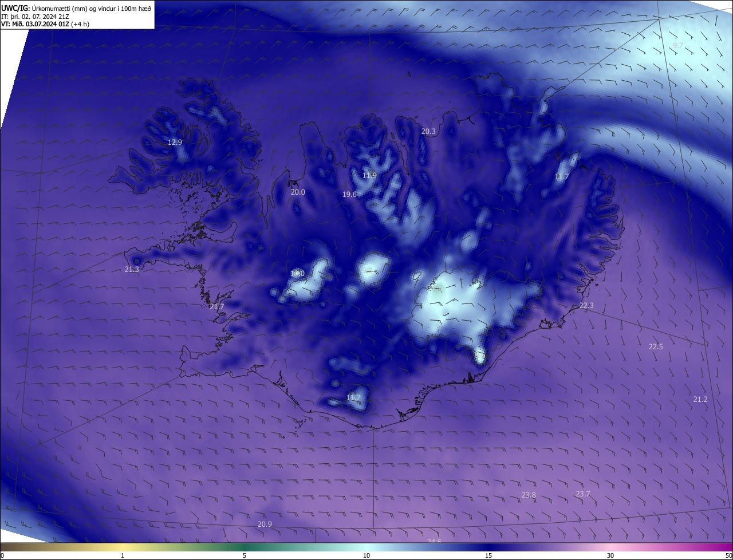Click the 20.3 value on the map
This screenshot has width=733, height=560.
tap(428, 131)
